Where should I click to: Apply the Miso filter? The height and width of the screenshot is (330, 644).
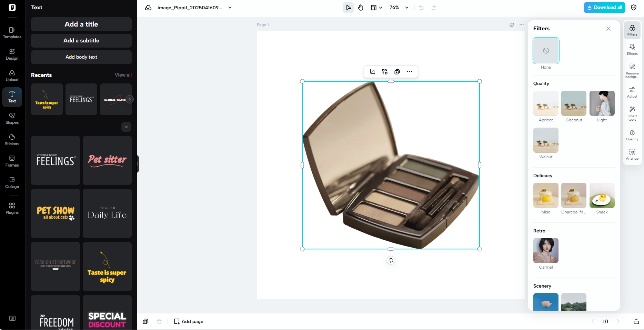(546, 195)
